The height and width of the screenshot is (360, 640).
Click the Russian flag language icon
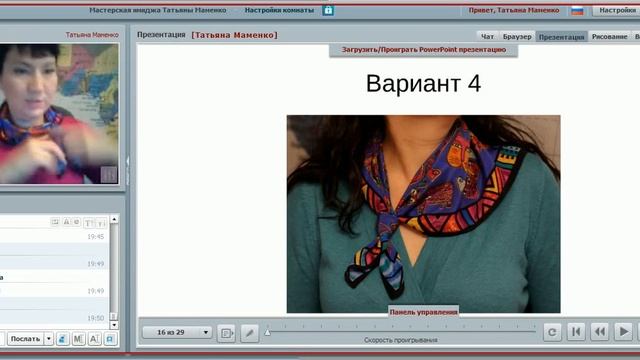click(577, 11)
